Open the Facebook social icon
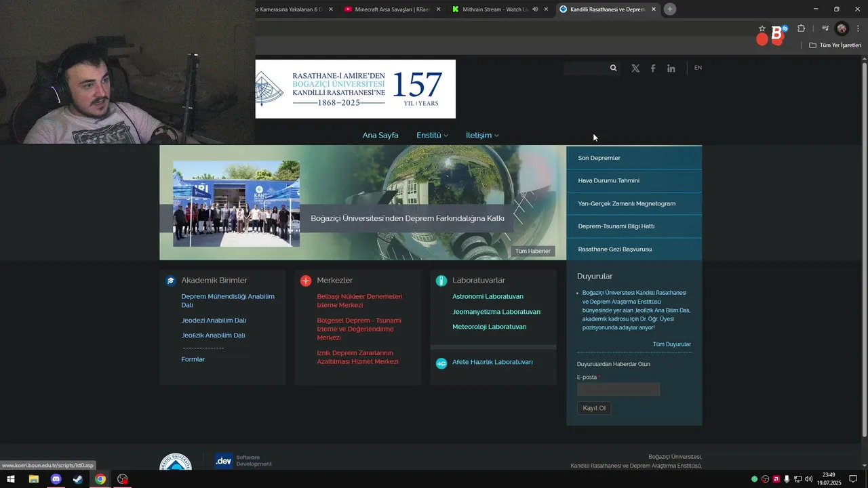 coord(653,68)
